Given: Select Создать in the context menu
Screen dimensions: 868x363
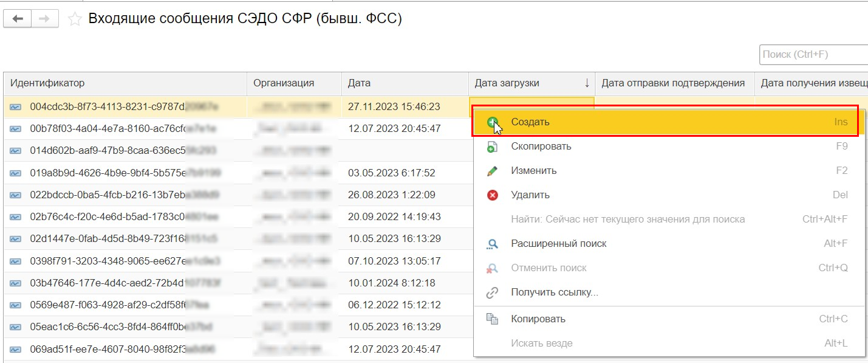Looking at the screenshot, I should point(530,122).
